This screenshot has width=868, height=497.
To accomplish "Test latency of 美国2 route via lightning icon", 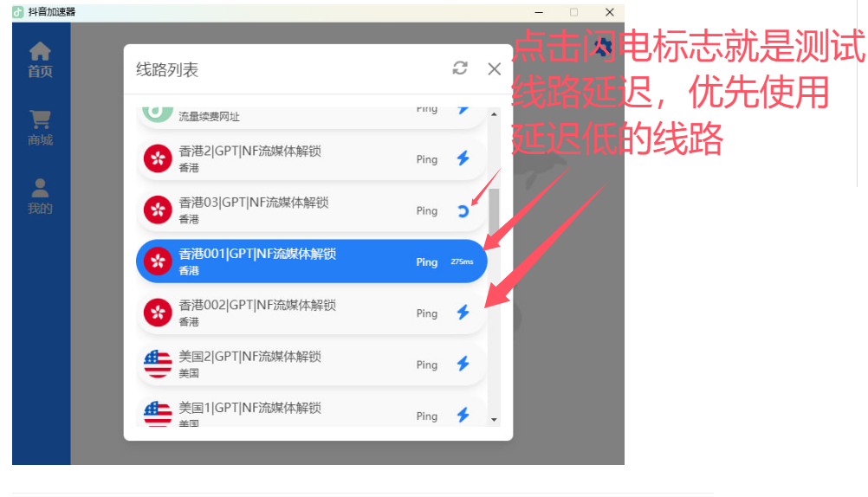I will [463, 364].
